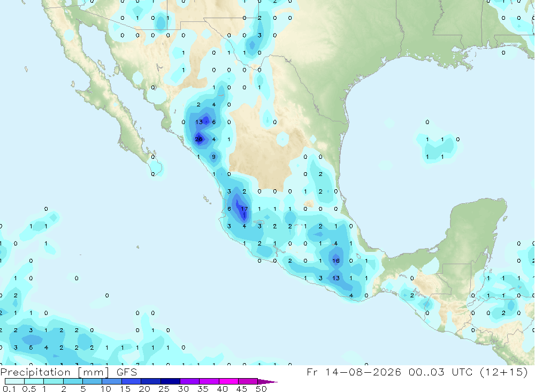Click the 'Precipitation [mm]' map title
The height and width of the screenshot is (392, 535).
(x=55, y=372)
